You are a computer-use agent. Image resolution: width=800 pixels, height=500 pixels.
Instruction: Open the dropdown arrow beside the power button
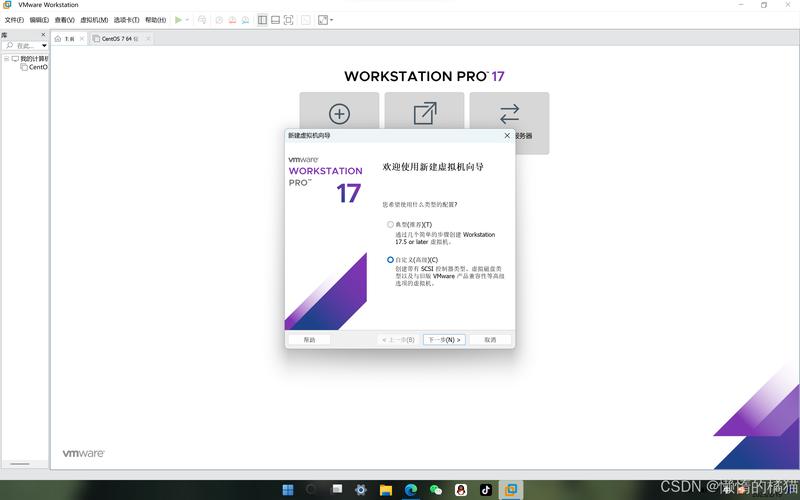click(189, 19)
